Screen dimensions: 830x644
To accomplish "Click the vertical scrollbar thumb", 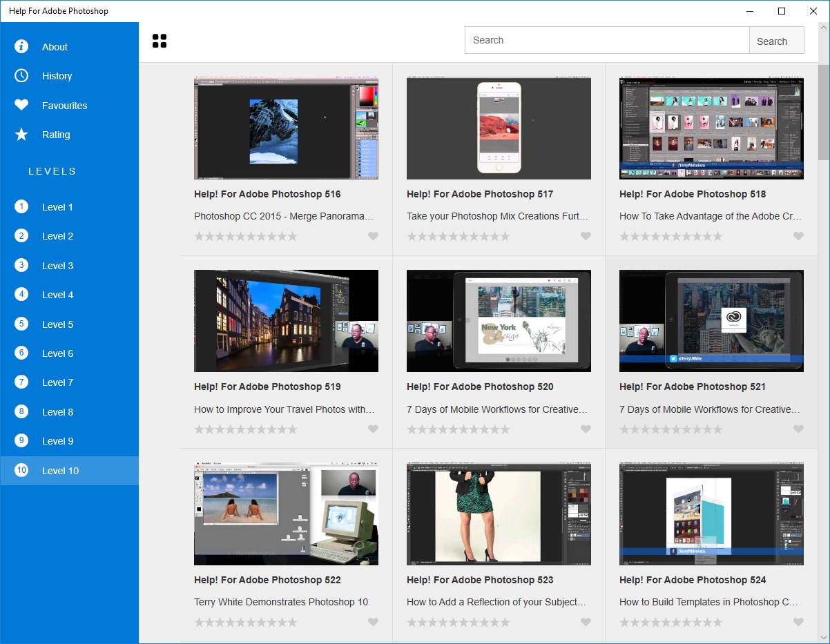I will click(823, 112).
